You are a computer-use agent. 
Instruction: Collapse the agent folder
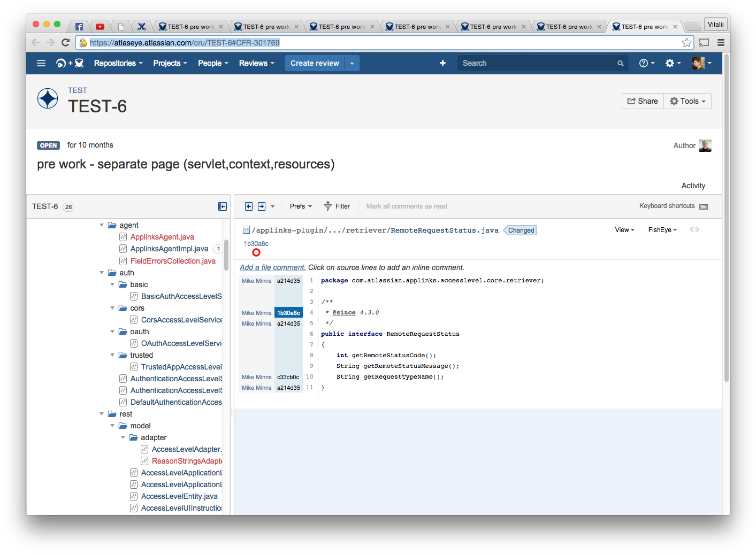pyautogui.click(x=102, y=225)
